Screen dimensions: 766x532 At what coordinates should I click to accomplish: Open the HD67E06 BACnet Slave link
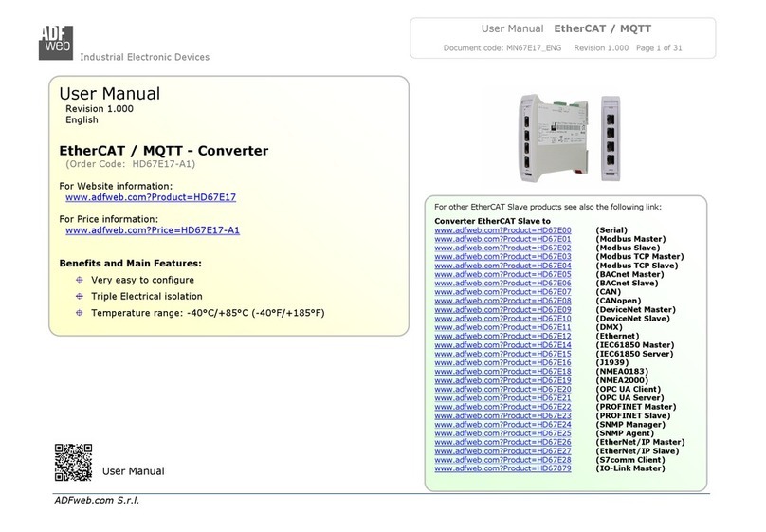[502, 283]
